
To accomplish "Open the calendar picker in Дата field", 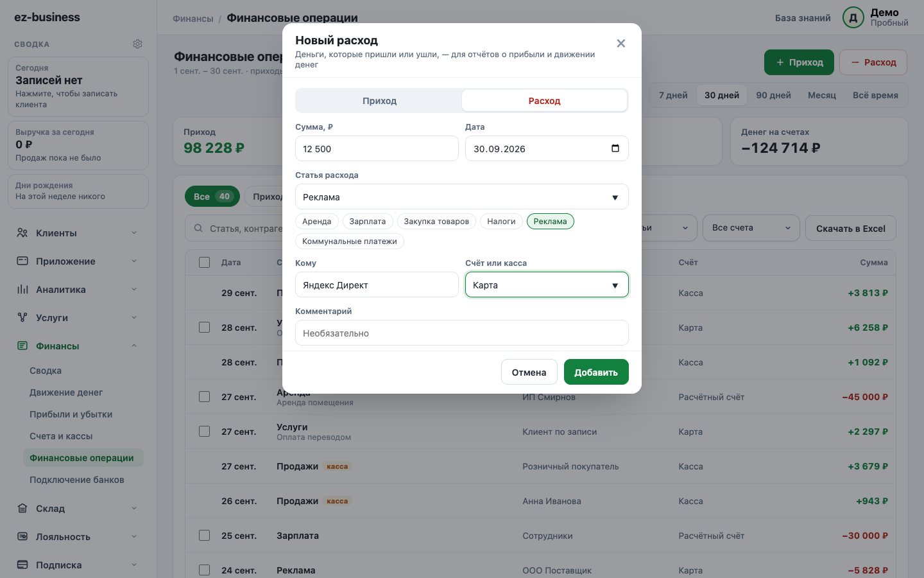I will coord(615,148).
